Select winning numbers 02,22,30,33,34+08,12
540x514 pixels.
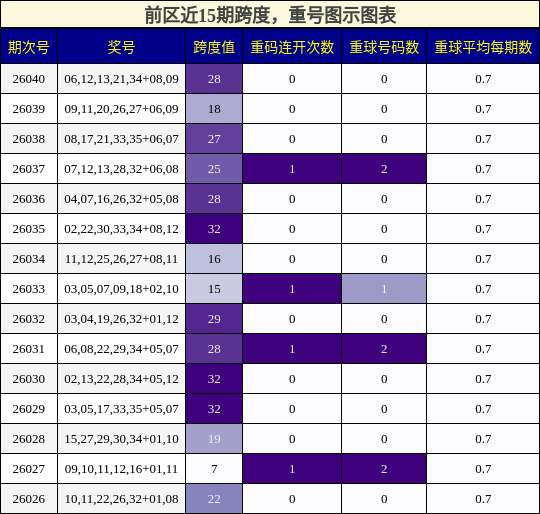pos(122,229)
